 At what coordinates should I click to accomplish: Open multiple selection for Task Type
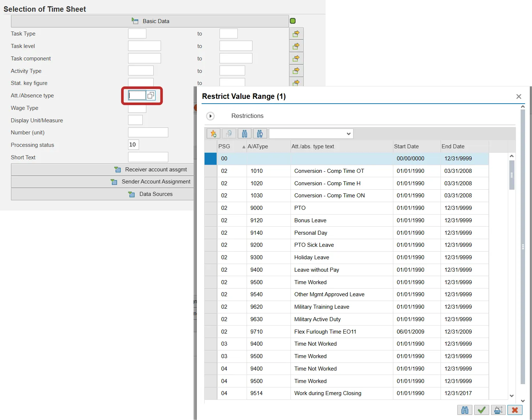click(296, 34)
